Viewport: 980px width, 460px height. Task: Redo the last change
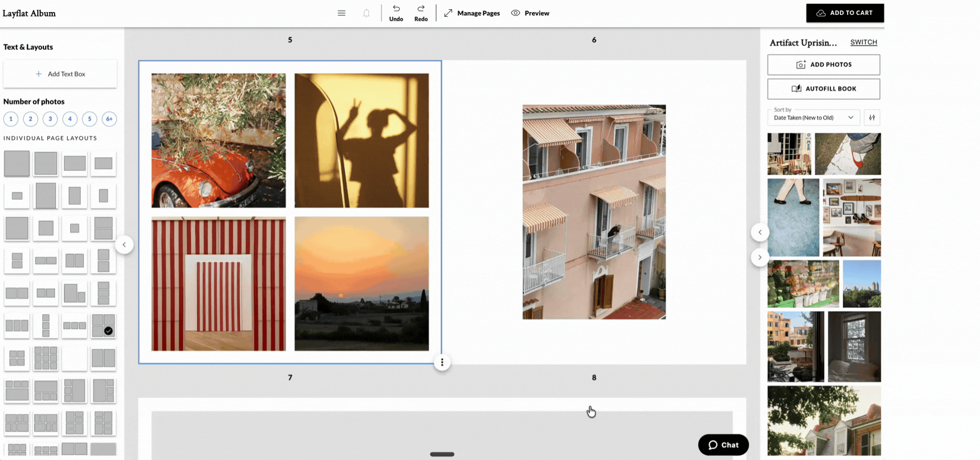coord(420,13)
